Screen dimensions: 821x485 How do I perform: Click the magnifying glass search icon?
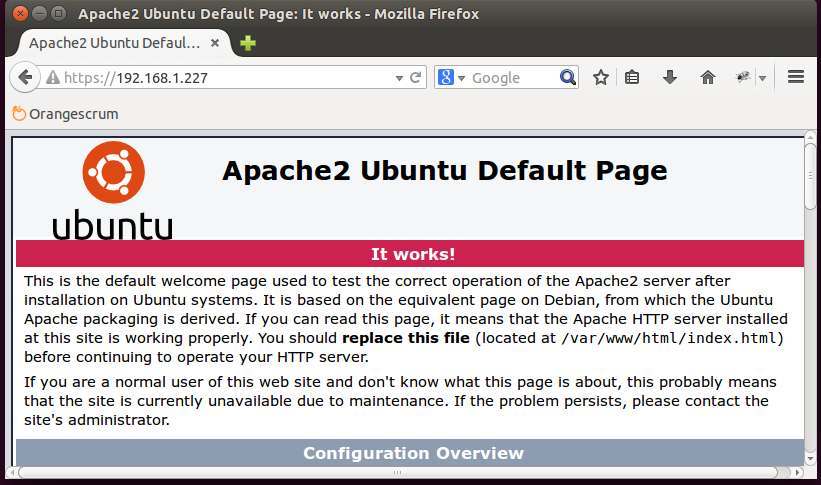click(568, 78)
